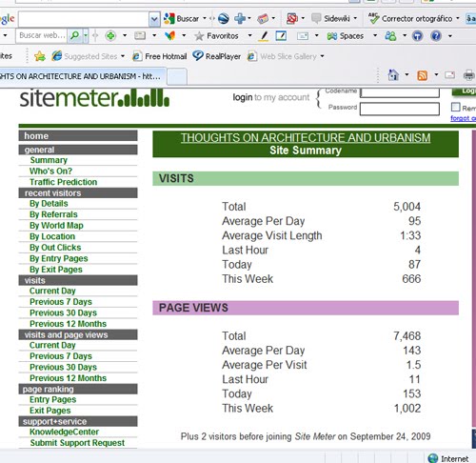Open the MSN butterfly icon
The height and width of the screenshot is (463, 476).
[x=170, y=35]
